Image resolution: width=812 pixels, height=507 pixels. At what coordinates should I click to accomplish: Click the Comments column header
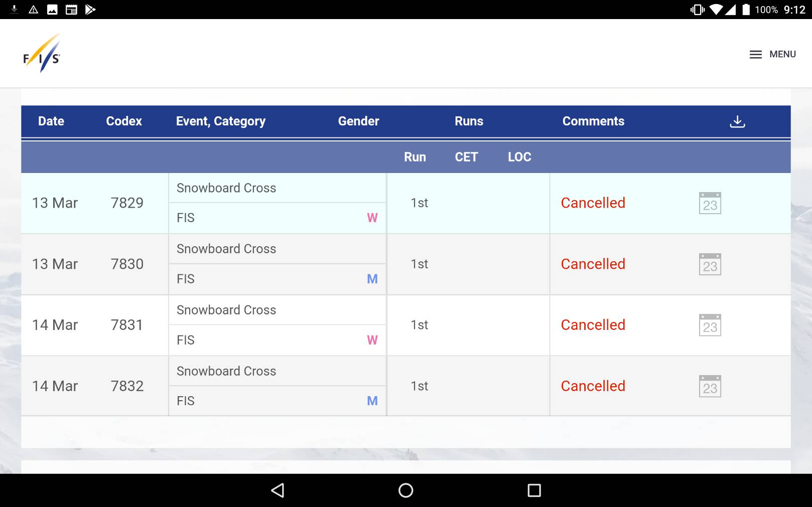click(x=593, y=121)
